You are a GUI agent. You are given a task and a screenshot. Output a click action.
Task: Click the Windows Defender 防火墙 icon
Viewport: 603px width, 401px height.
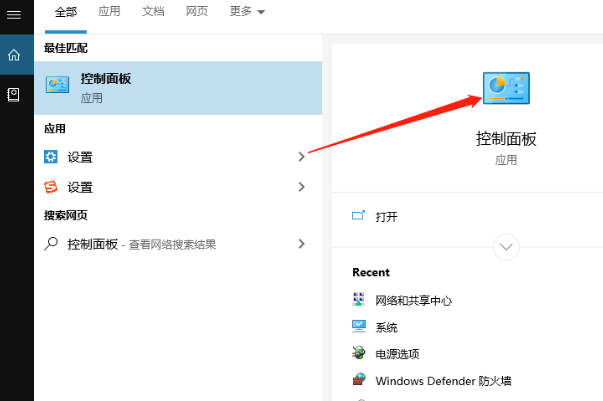(359, 379)
